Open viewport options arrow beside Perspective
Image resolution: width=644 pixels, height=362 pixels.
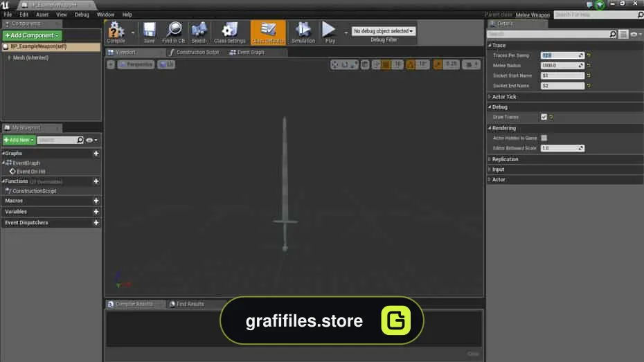coord(111,64)
